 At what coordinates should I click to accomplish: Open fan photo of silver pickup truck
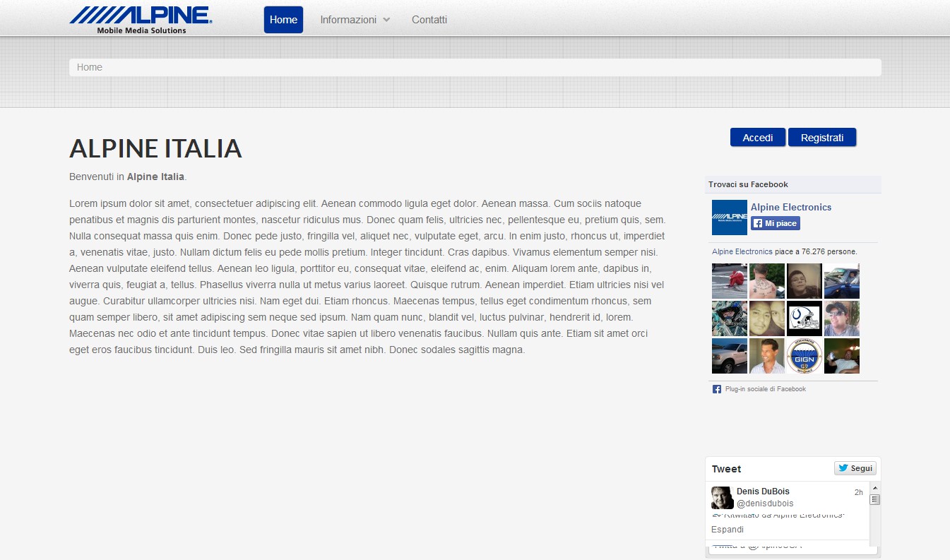click(730, 356)
